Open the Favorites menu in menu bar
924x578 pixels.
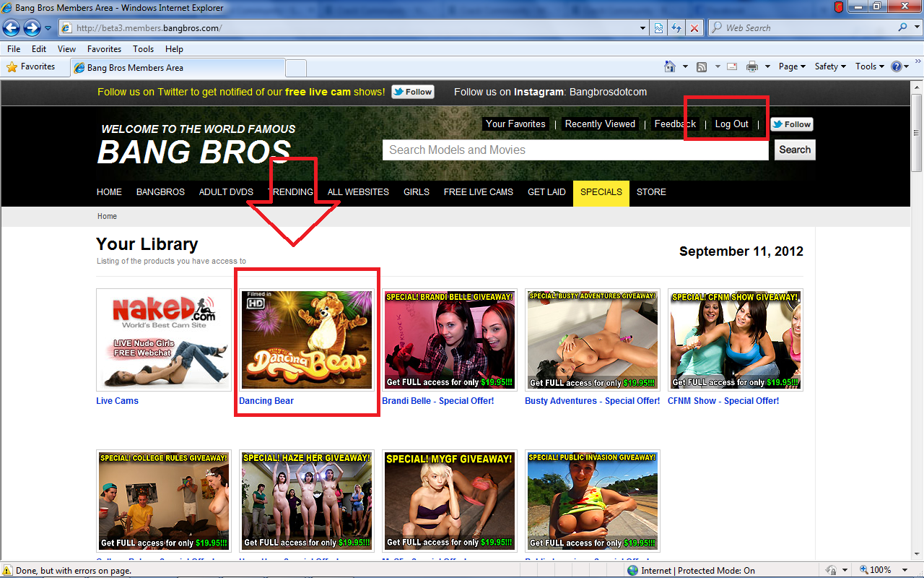point(105,49)
